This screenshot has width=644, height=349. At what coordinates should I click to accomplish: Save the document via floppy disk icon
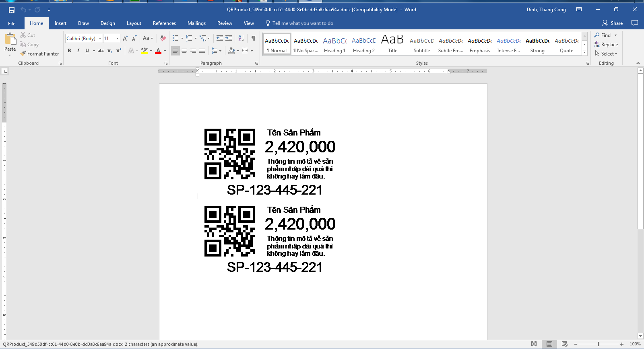click(x=12, y=10)
